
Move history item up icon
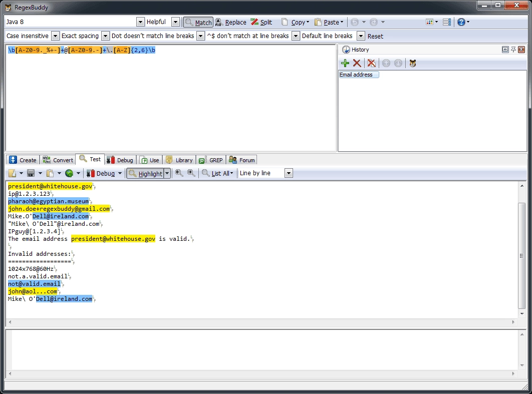click(x=386, y=63)
